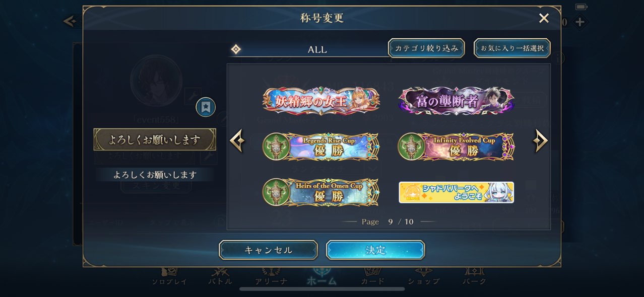
Task: Pick the Heirs of the Omen Cup title
Action: point(321,192)
